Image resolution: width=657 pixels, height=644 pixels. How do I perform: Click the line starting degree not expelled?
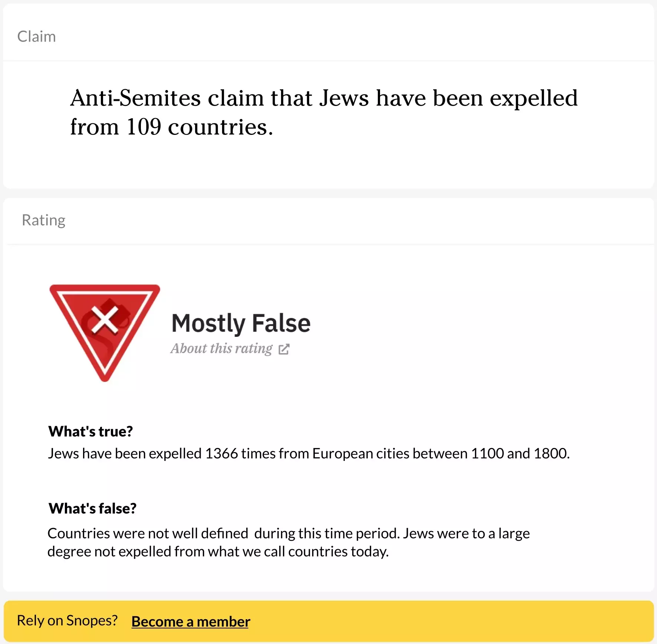click(218, 552)
